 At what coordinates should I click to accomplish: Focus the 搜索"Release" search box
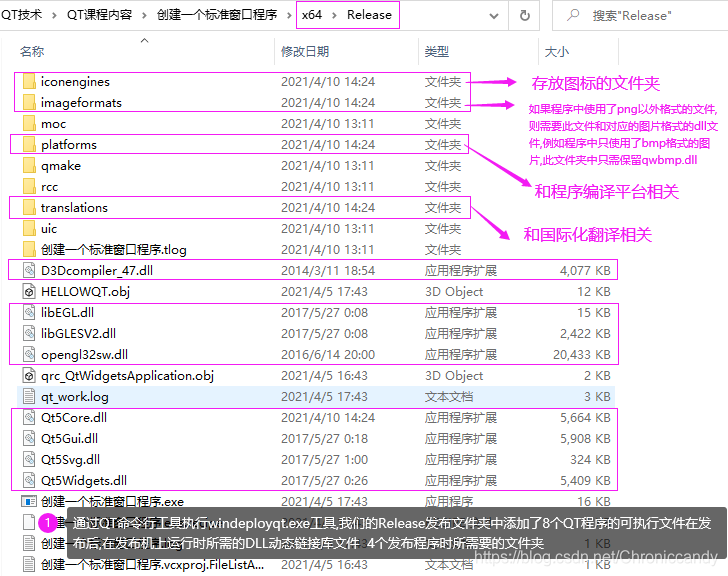click(641, 16)
